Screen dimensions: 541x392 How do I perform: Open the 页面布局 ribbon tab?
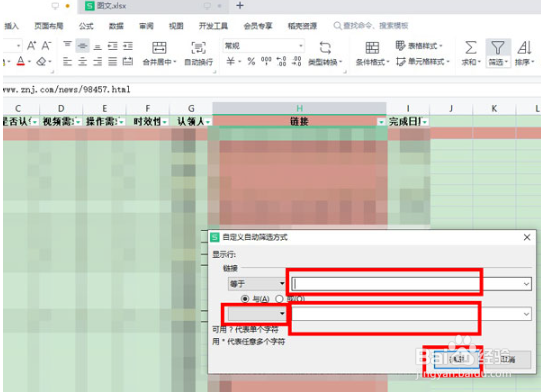(x=49, y=26)
